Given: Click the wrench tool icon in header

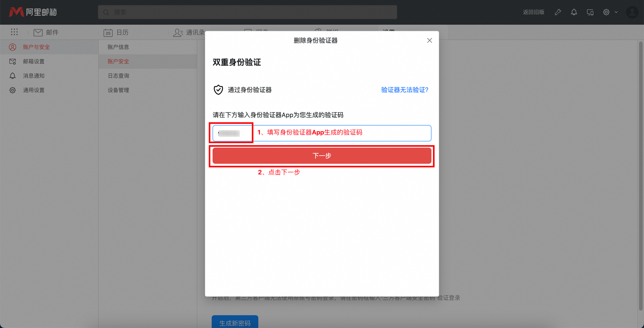Looking at the screenshot, I should [558, 12].
